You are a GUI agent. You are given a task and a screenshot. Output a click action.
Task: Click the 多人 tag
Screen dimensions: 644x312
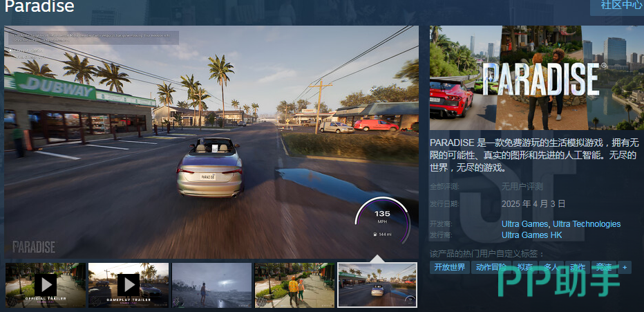(551, 267)
